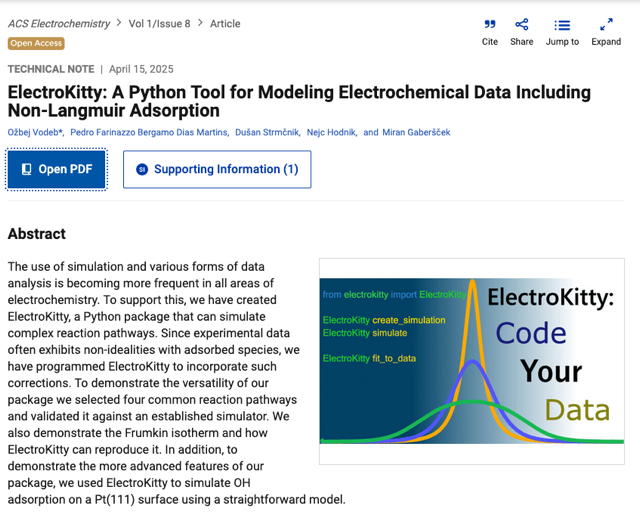The height and width of the screenshot is (512, 640).
Task: Open the ElectroKitty graphical abstract image
Action: click(472, 360)
